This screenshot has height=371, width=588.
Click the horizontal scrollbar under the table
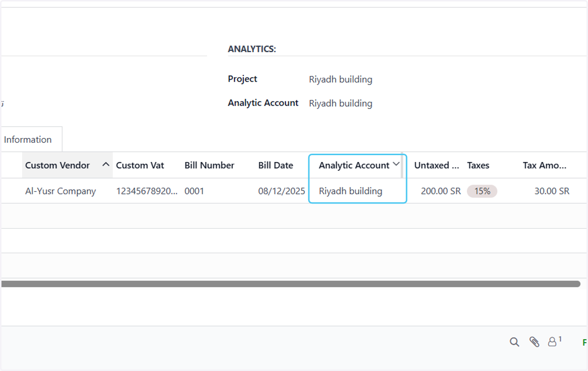point(291,284)
